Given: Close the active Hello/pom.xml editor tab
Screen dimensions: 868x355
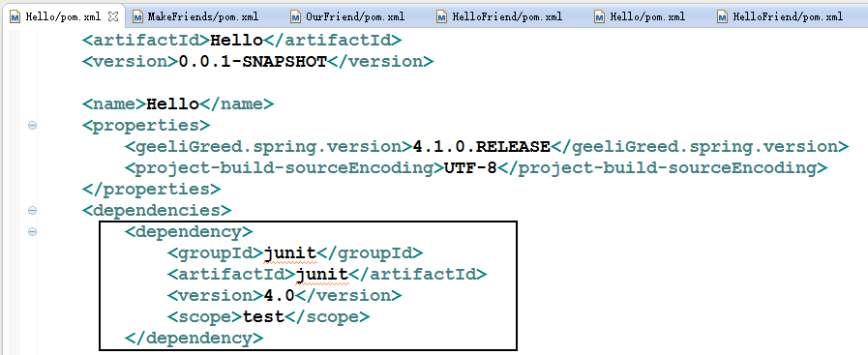Looking at the screenshot, I should click(x=113, y=16).
